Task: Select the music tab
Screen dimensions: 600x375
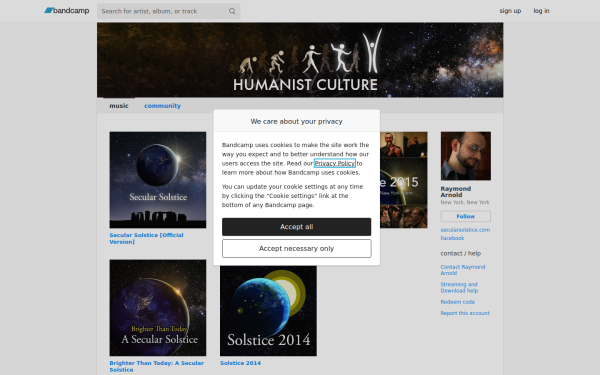Action: [x=119, y=106]
